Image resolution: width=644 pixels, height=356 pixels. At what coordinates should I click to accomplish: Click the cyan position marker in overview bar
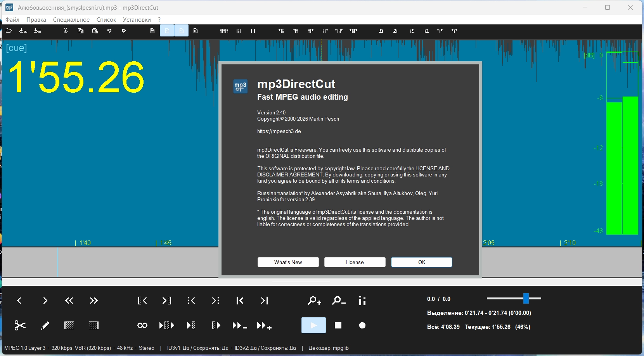point(58,262)
